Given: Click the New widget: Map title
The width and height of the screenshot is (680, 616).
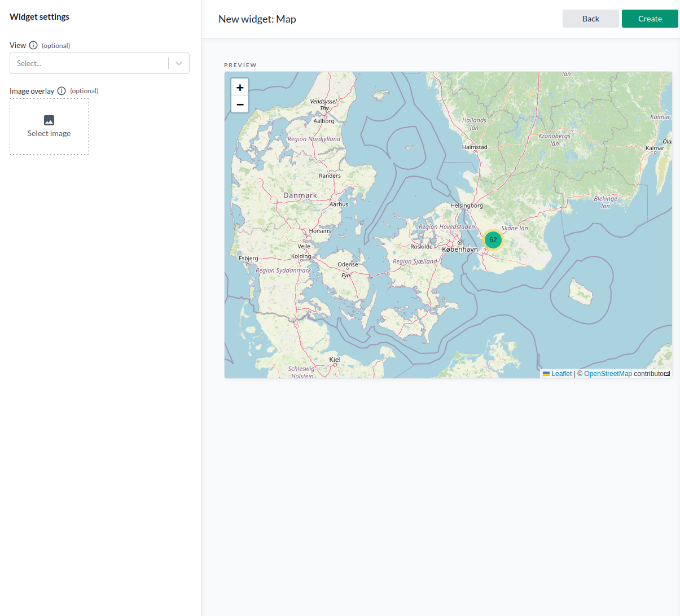Looking at the screenshot, I should pos(257,19).
